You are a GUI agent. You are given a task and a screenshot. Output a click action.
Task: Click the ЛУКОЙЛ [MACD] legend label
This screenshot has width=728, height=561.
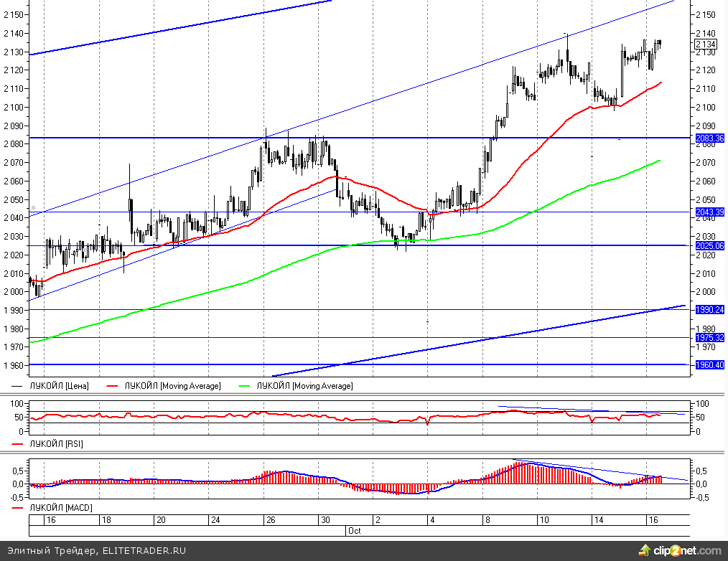(x=60, y=508)
